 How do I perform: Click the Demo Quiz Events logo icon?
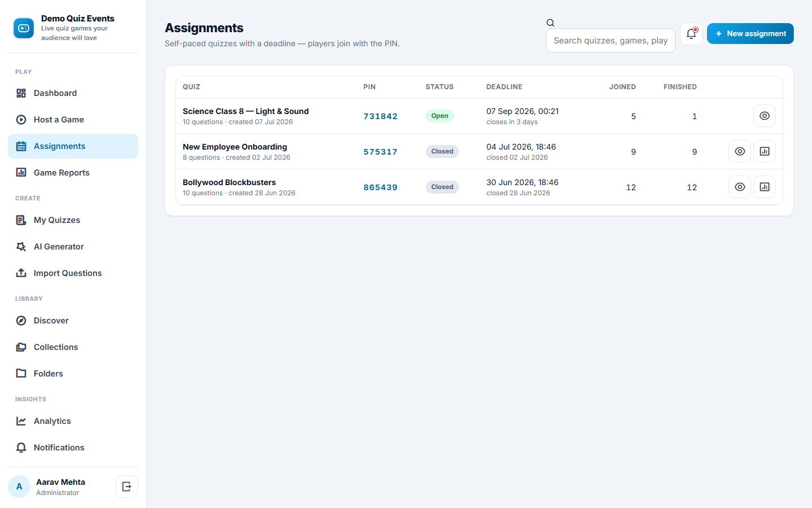[24, 28]
